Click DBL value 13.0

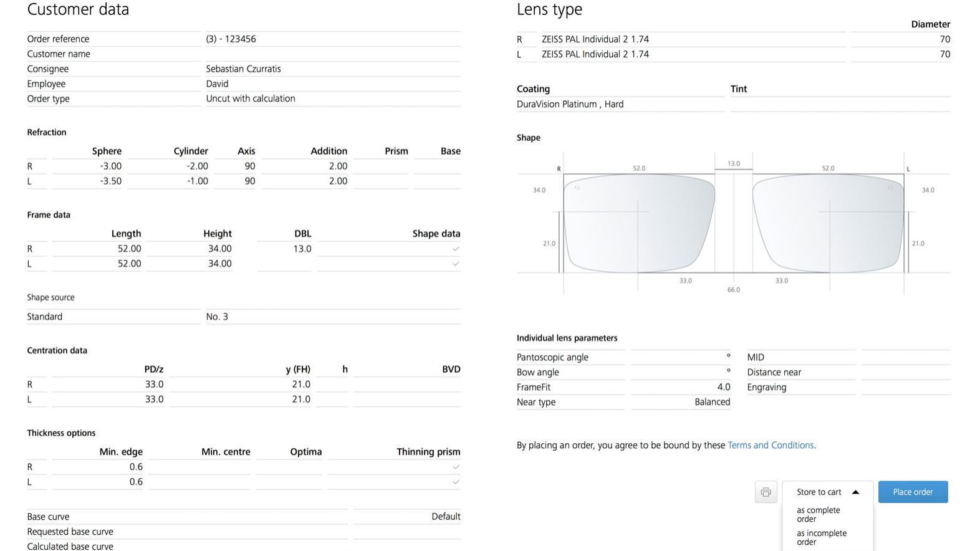(302, 249)
